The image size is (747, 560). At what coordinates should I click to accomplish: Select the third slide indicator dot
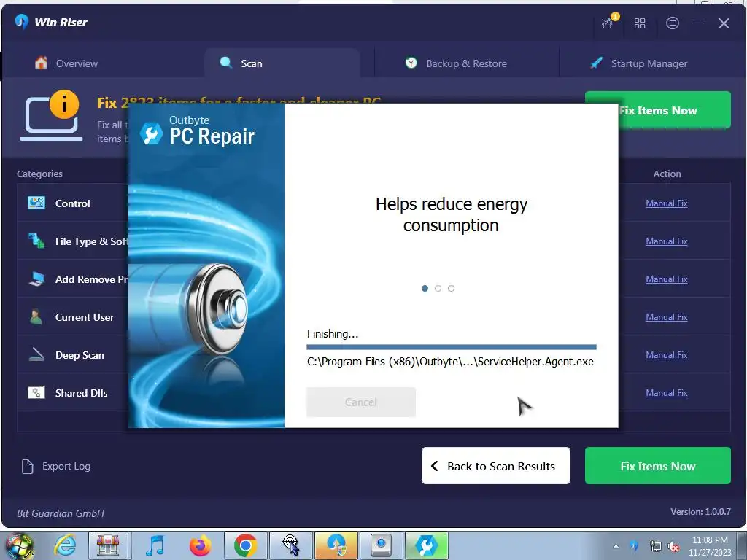coord(451,288)
